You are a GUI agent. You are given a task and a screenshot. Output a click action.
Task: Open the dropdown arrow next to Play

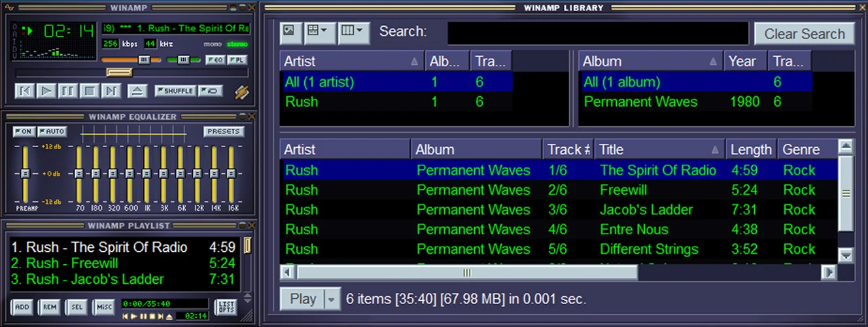tap(332, 300)
